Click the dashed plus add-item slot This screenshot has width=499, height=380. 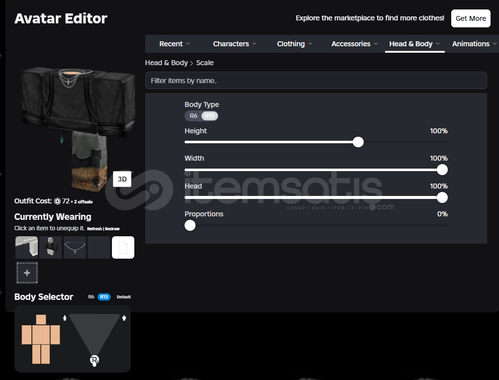tap(27, 273)
